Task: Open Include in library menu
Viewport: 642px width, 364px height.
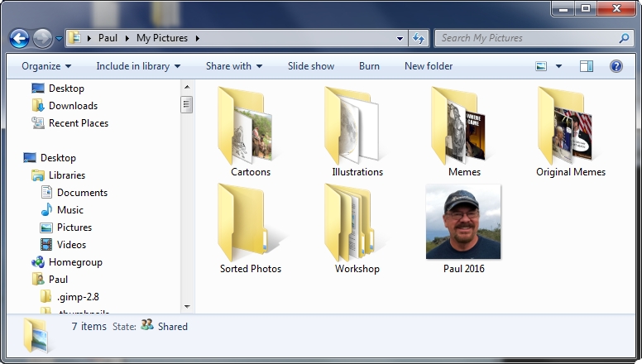Action: [138, 66]
